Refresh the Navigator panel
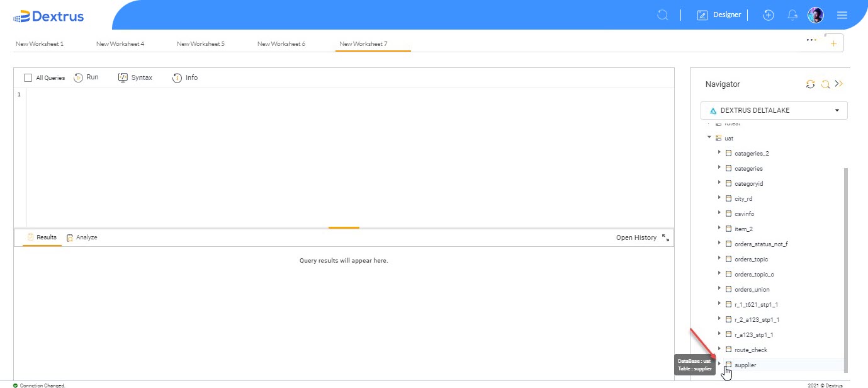 (x=811, y=84)
